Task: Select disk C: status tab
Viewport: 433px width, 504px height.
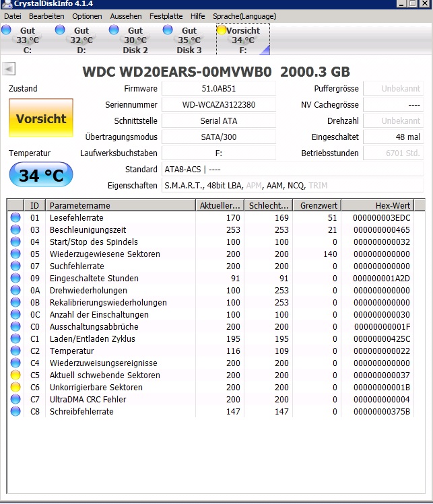Action: (28, 40)
